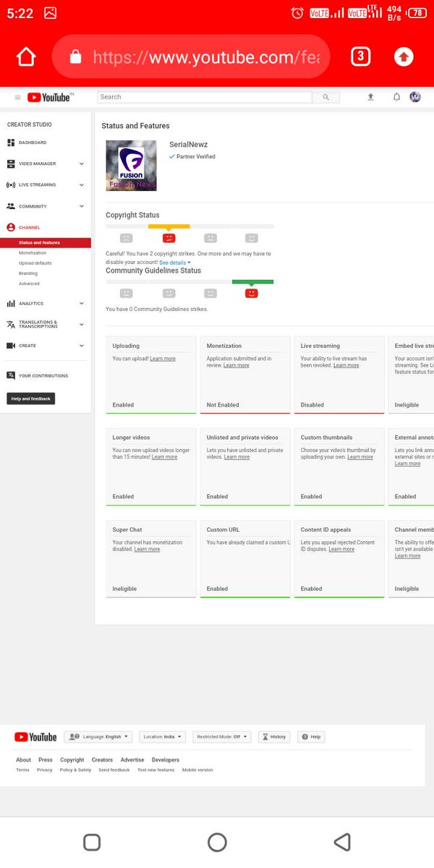The width and height of the screenshot is (434, 868).
Task: Click the red copyright strike face icon
Action: point(169,238)
